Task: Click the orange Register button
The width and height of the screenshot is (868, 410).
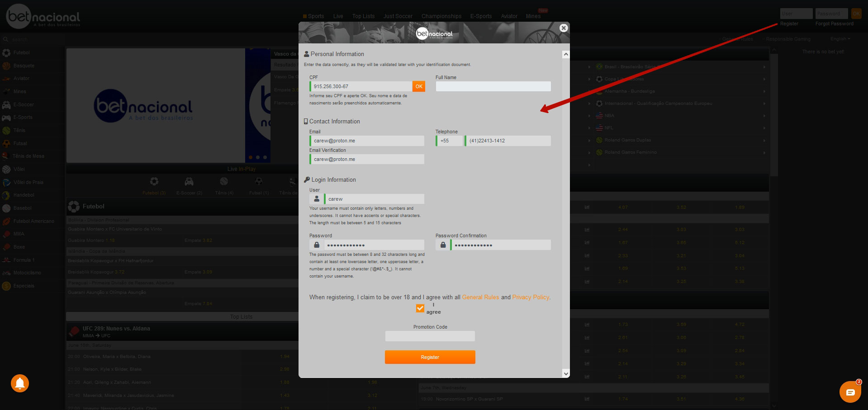Action: [x=430, y=357]
